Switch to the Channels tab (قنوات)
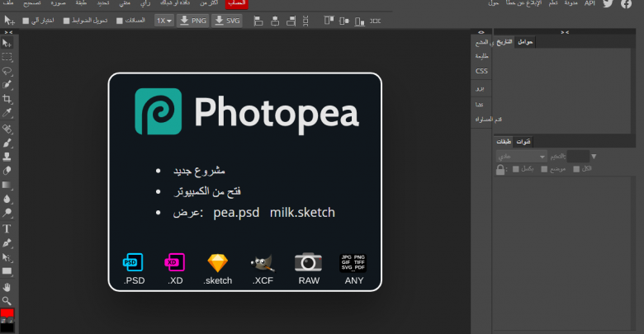The image size is (644, 334). click(x=523, y=142)
